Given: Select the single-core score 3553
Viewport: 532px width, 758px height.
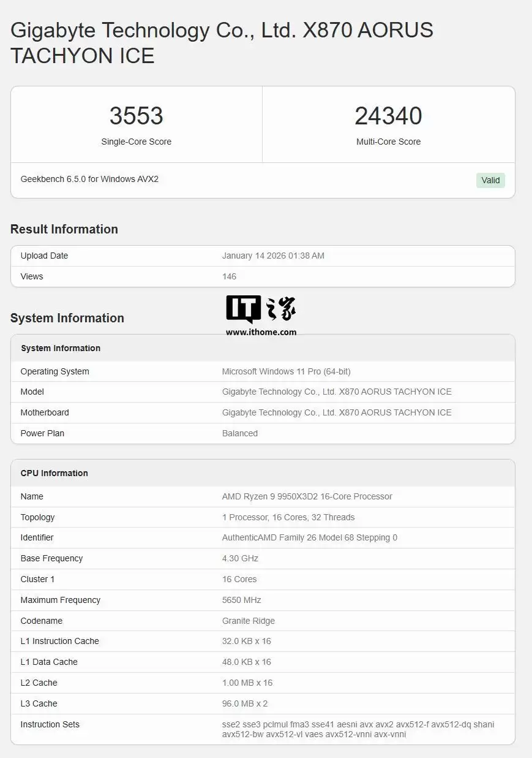Looking at the screenshot, I should click(x=136, y=116).
